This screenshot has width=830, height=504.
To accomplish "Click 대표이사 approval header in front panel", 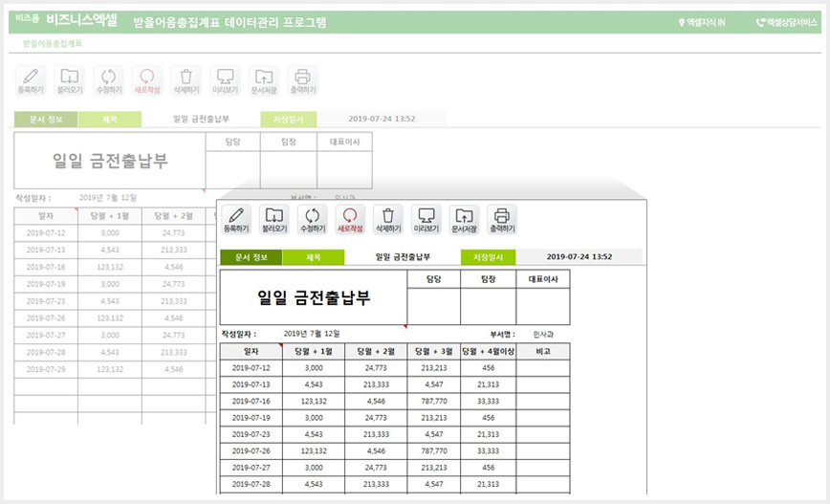I will [x=543, y=279].
